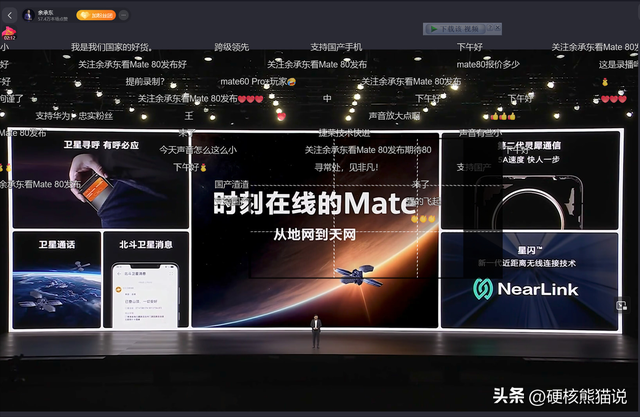Click the like count text under streamer name
The height and width of the screenshot is (417, 640).
[53, 19]
